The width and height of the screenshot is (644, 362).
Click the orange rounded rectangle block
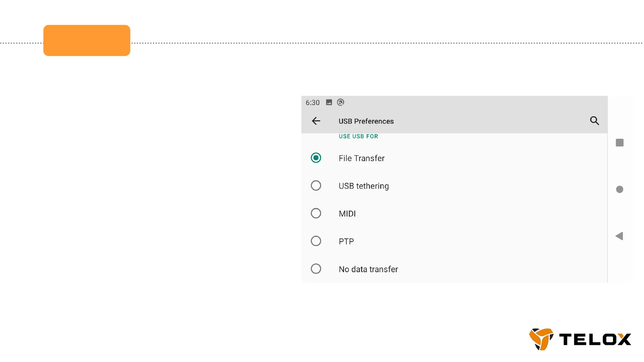pyautogui.click(x=87, y=41)
